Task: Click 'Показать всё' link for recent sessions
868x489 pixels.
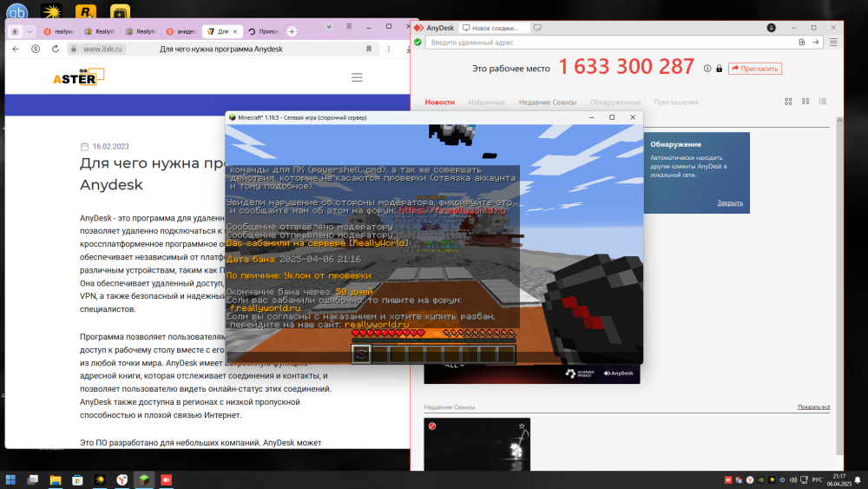Action: (x=814, y=407)
